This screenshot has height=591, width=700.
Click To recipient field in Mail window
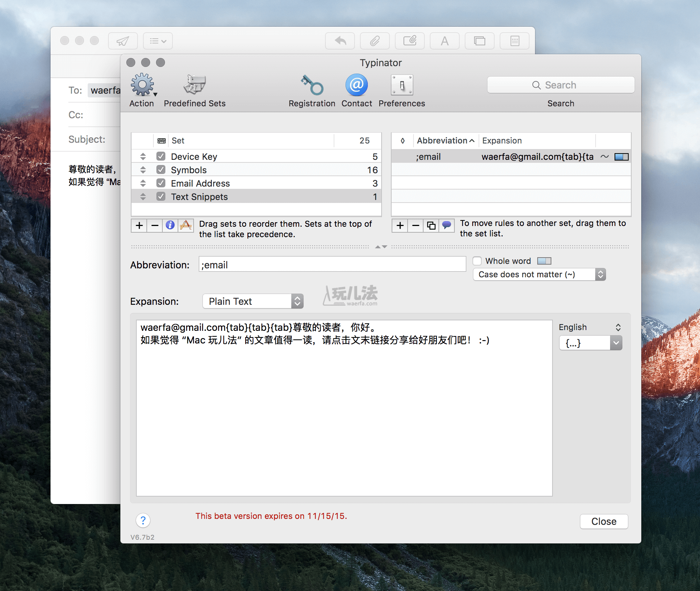tap(104, 90)
